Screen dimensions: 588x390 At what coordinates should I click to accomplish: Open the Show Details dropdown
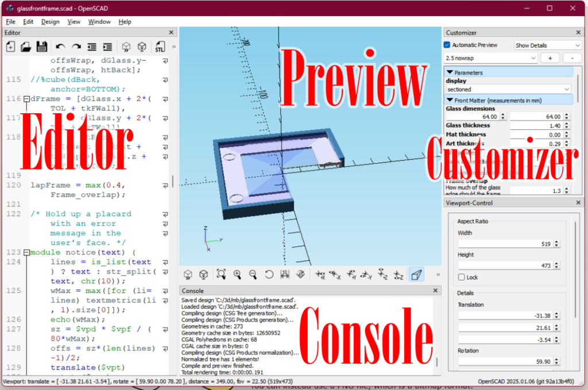coord(547,45)
